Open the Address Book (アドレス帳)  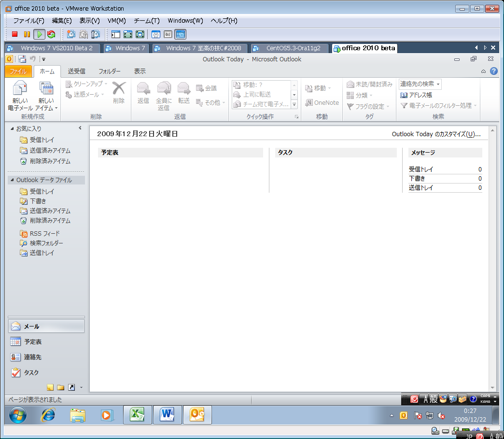pyautogui.click(x=416, y=95)
